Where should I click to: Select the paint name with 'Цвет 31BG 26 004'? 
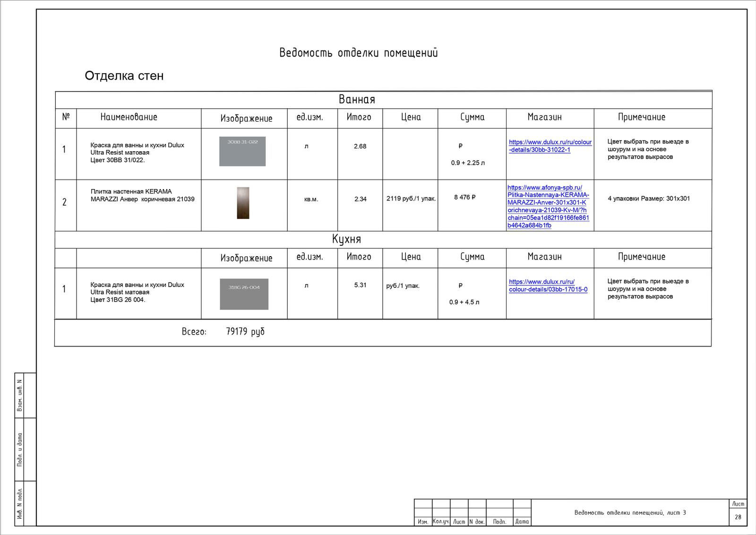[137, 292]
